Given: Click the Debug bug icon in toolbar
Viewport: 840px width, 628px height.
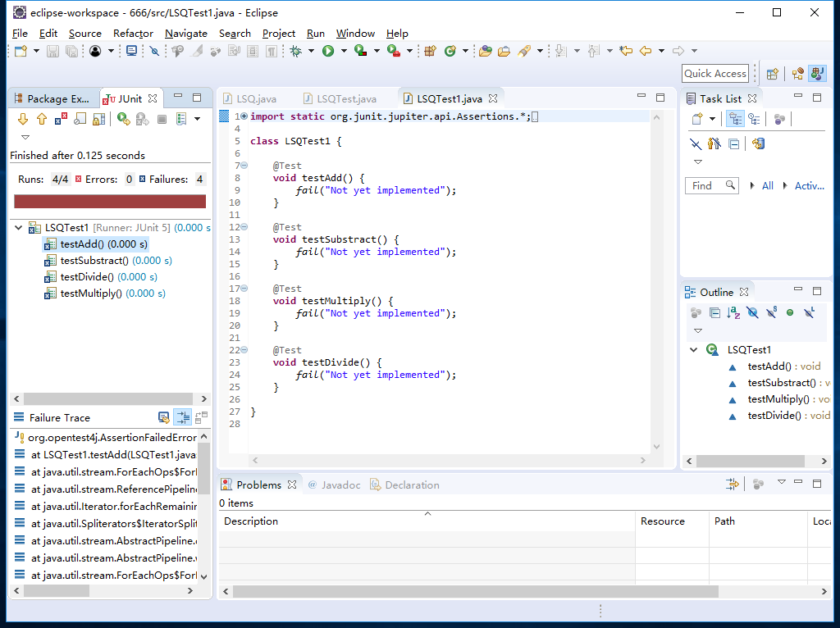Looking at the screenshot, I should coord(295,51).
